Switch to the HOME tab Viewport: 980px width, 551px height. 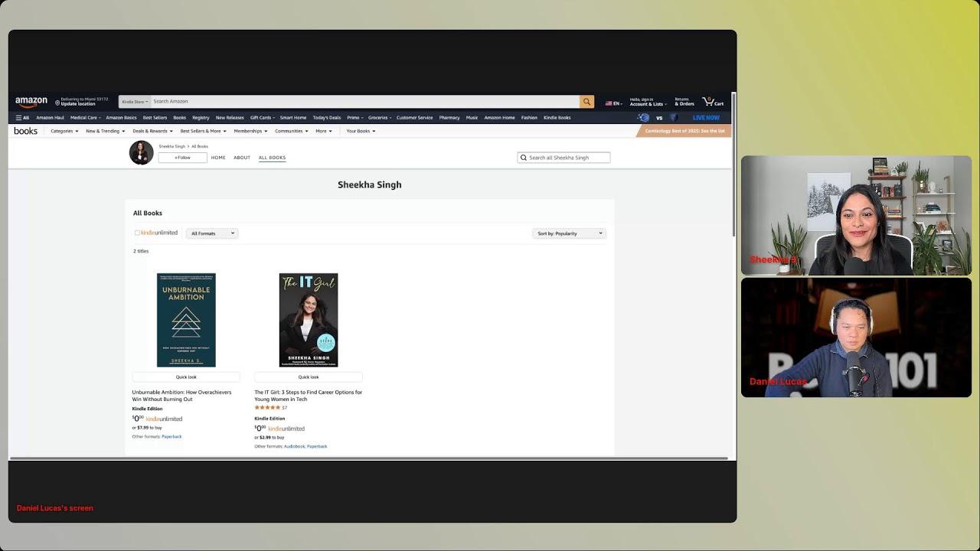coord(218,158)
